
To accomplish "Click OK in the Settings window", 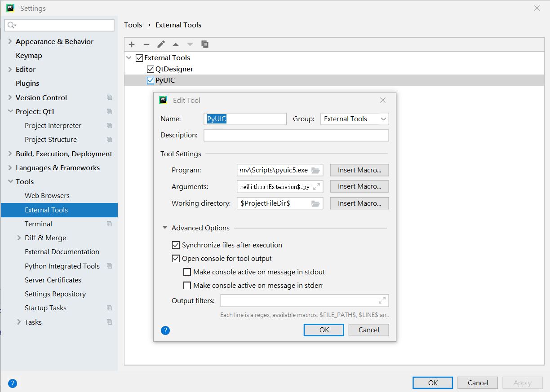I will [x=433, y=383].
